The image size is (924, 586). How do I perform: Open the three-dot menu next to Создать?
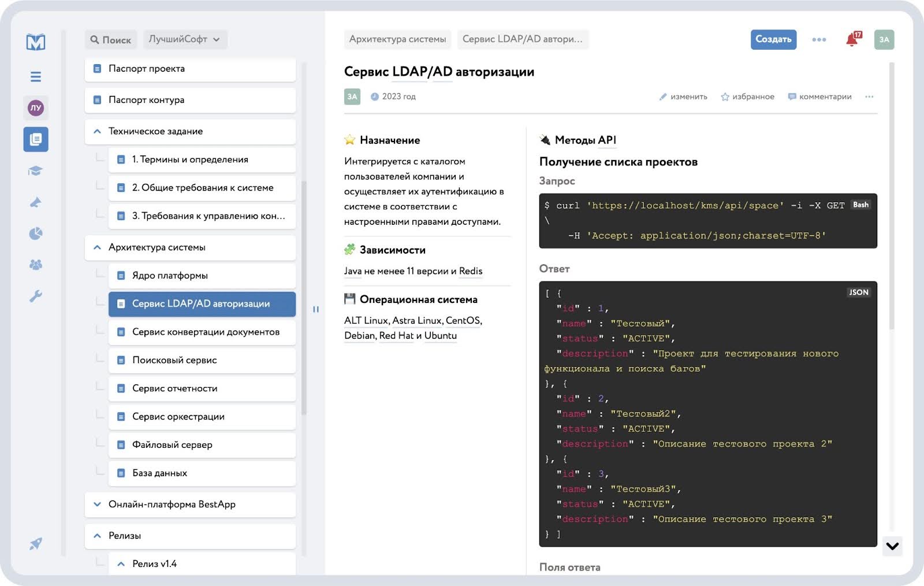(x=819, y=39)
